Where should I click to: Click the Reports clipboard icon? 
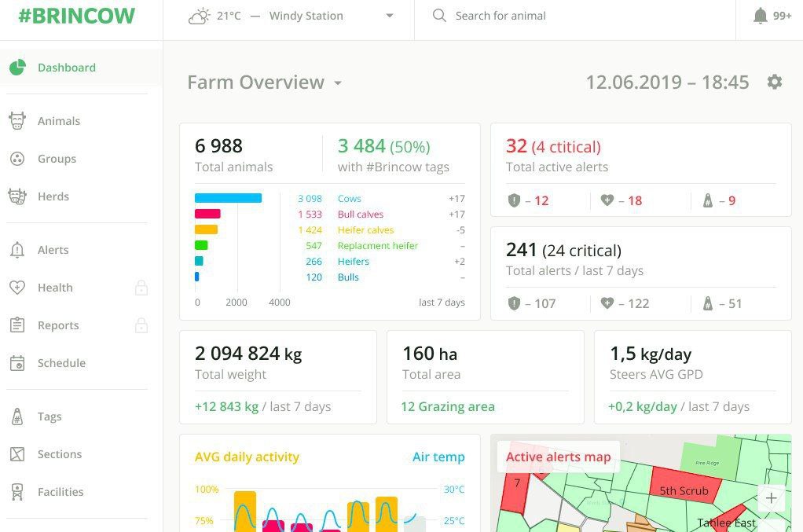coord(17,325)
